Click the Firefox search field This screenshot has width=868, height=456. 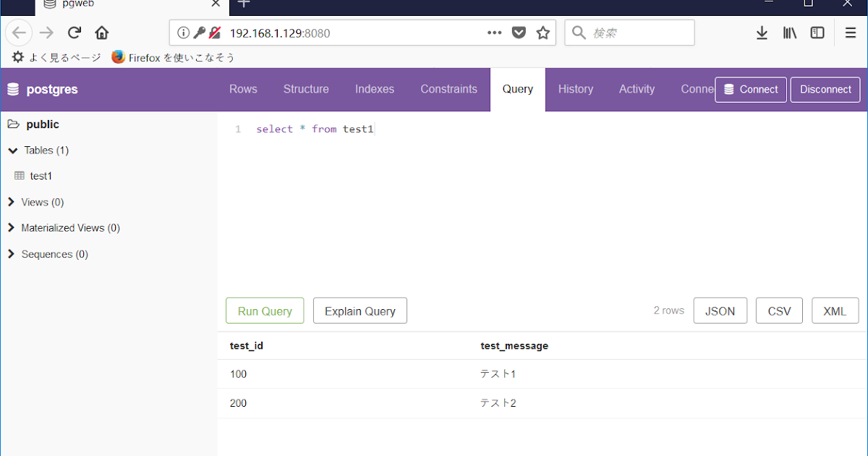pos(637,33)
